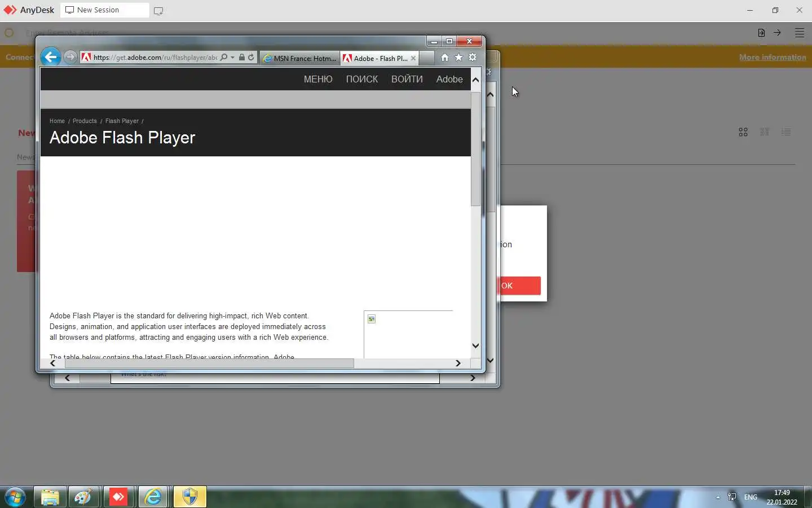Click ВОЙТИ sign-in link

[407, 80]
